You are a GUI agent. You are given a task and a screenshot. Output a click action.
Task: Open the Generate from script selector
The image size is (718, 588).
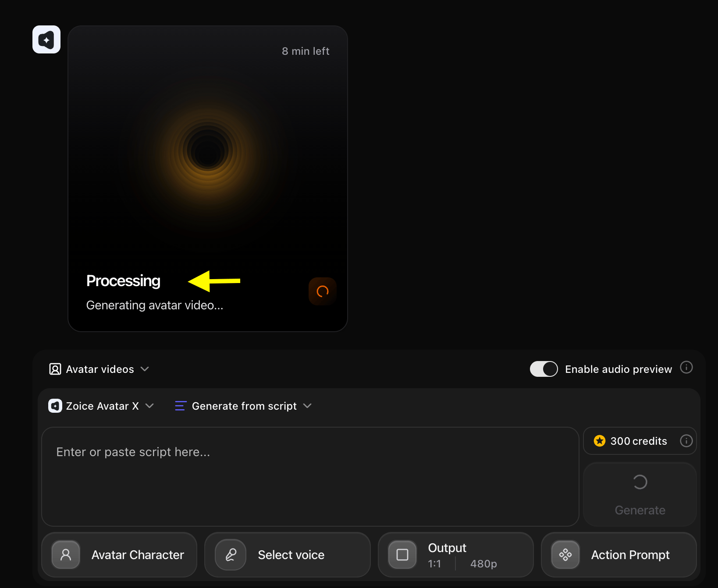[x=243, y=406]
